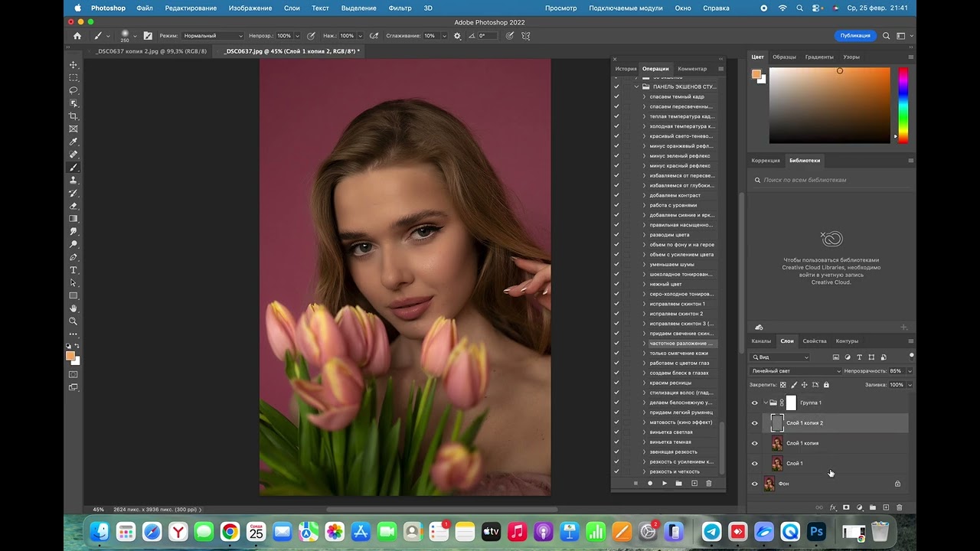Click the Публикация button

[x=855, y=36]
